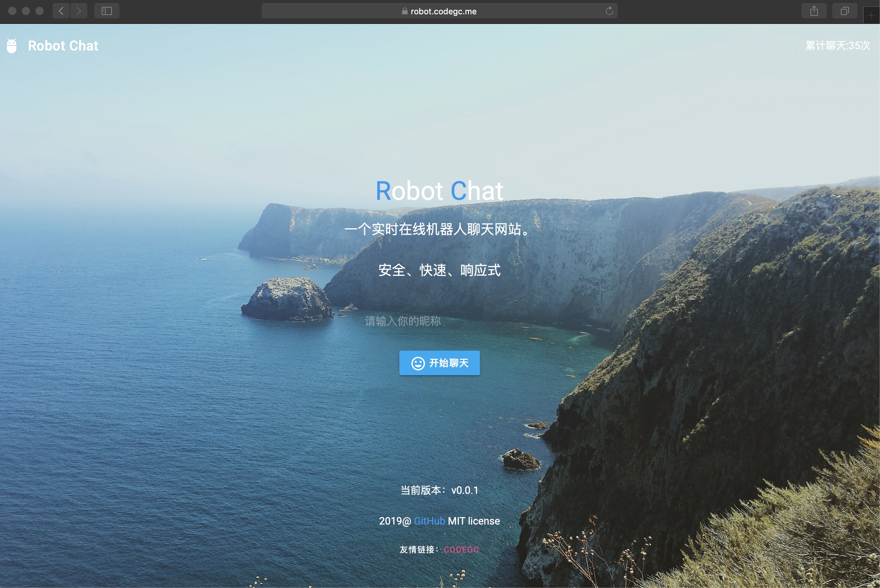Open the CODEGC friendly link
The image size is (880, 588).
461,549
